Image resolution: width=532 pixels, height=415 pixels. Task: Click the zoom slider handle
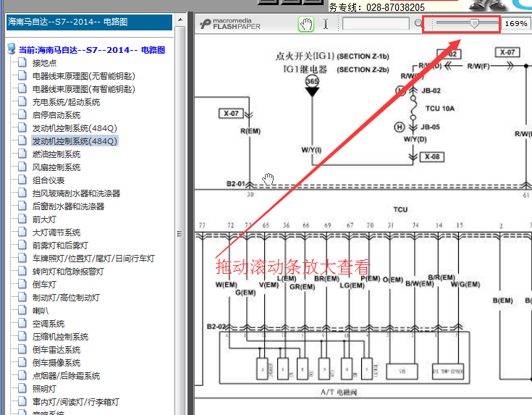pyautogui.click(x=474, y=23)
